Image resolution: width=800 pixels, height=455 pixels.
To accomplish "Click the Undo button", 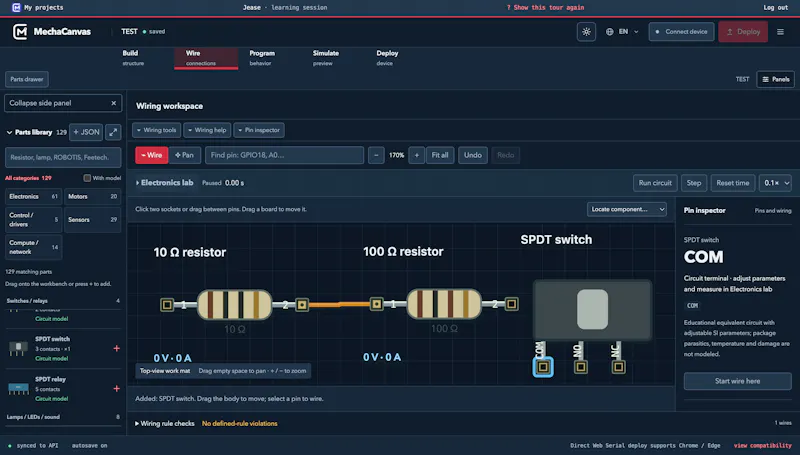I will pos(472,155).
